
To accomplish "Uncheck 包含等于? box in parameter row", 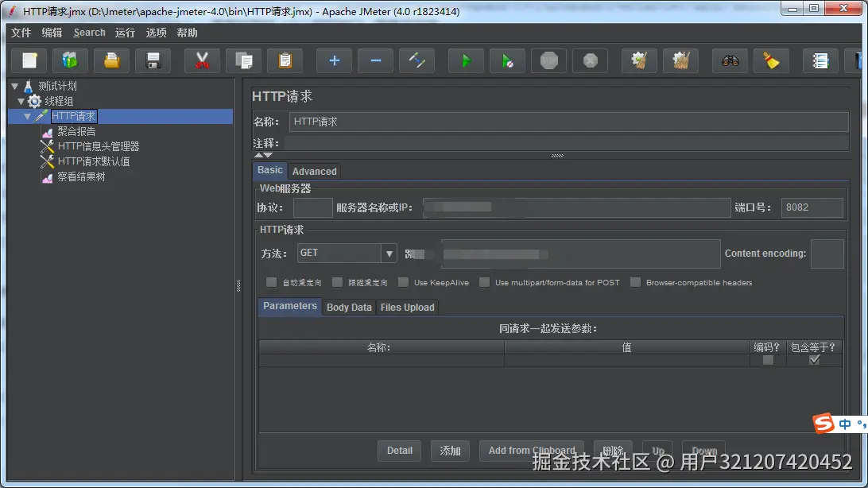I will click(814, 360).
